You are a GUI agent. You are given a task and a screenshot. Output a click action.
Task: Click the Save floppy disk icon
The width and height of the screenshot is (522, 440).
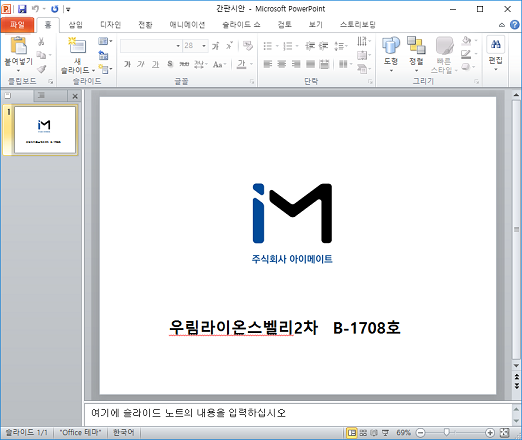pyautogui.click(x=22, y=9)
